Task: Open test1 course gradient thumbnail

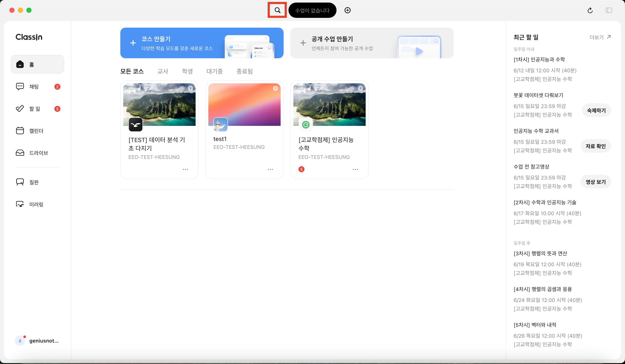Action: click(x=244, y=104)
